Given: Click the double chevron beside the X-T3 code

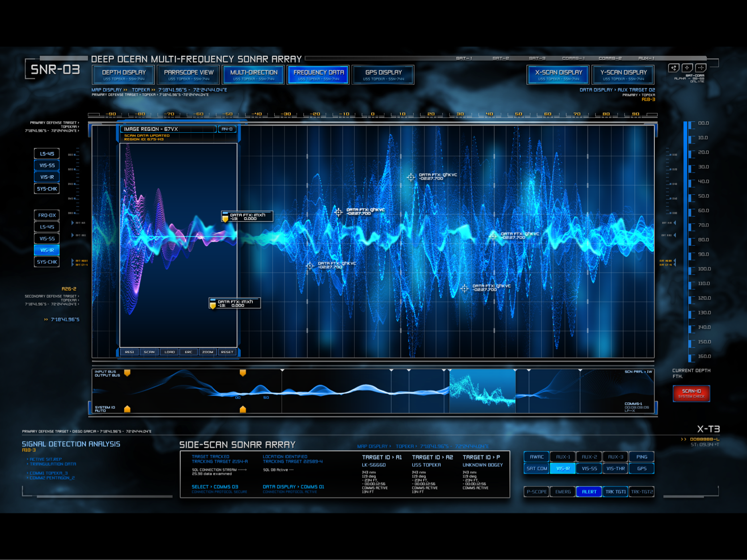Looking at the screenshot, I should (x=683, y=439).
